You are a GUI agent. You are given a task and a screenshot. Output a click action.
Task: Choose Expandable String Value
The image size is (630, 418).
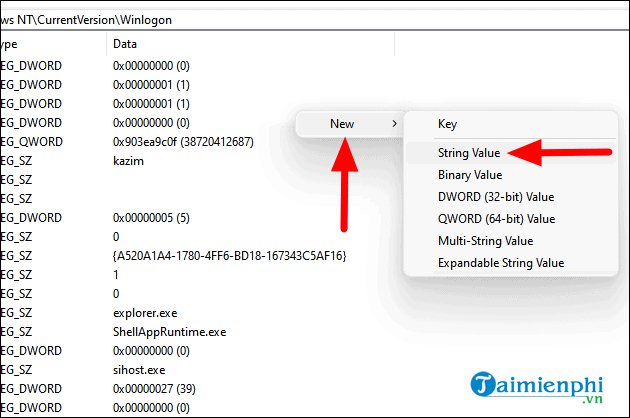coord(500,263)
